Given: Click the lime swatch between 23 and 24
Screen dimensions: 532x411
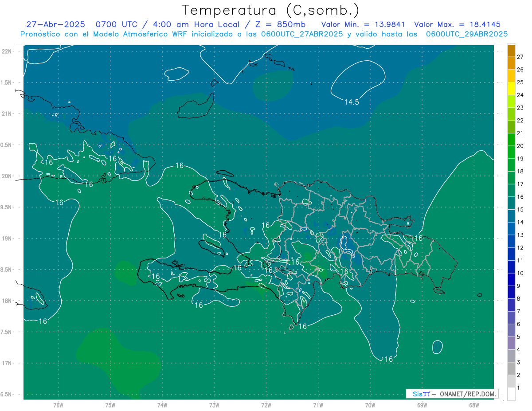Looking at the screenshot, I should (511, 101).
